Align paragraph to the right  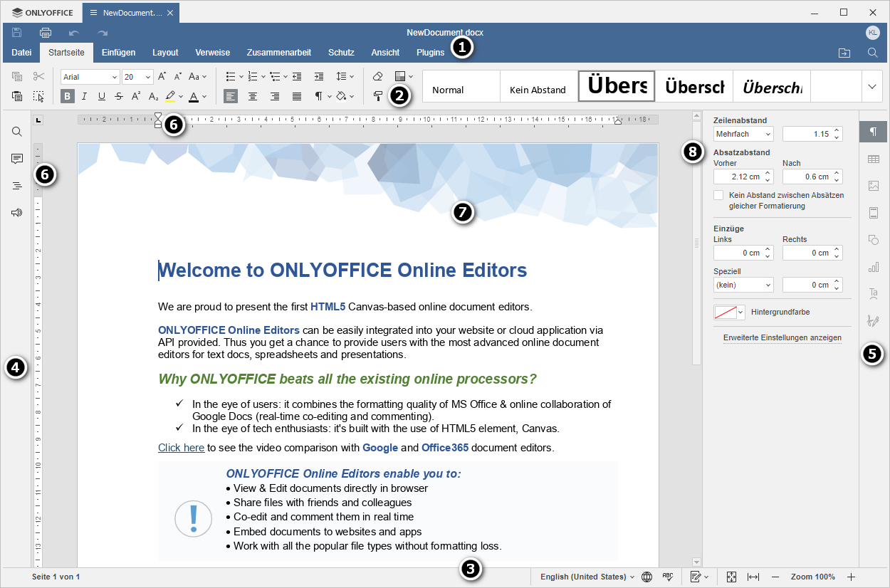point(275,96)
